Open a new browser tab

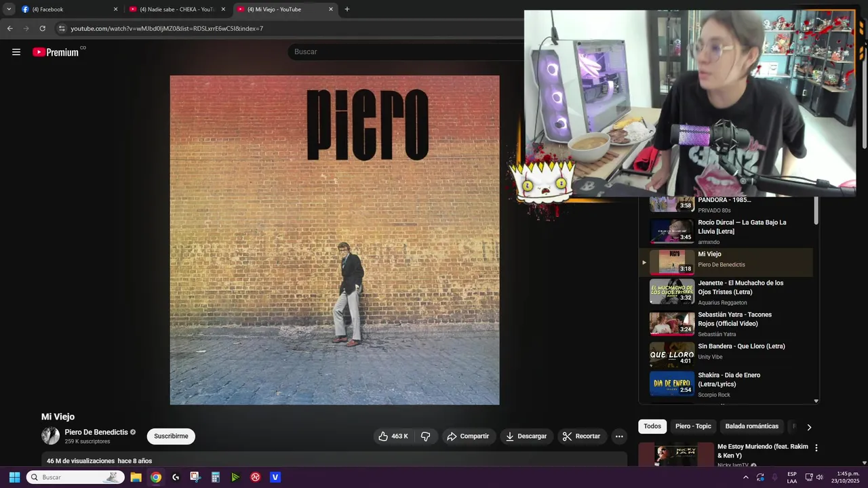tap(347, 9)
